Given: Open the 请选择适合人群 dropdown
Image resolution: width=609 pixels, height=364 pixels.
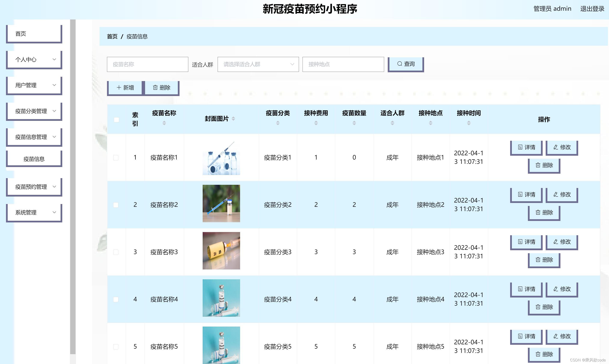Looking at the screenshot, I should 258,64.
